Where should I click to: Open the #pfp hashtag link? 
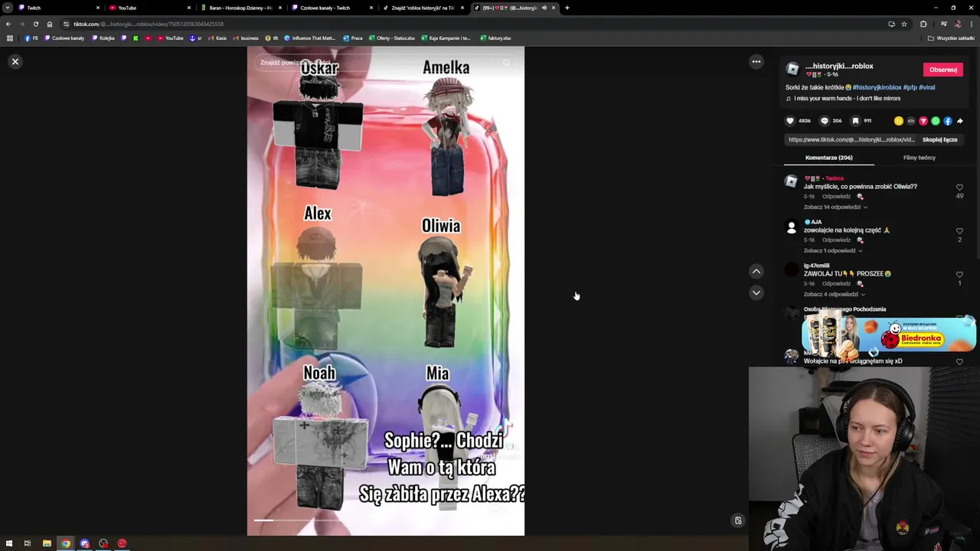click(x=910, y=87)
